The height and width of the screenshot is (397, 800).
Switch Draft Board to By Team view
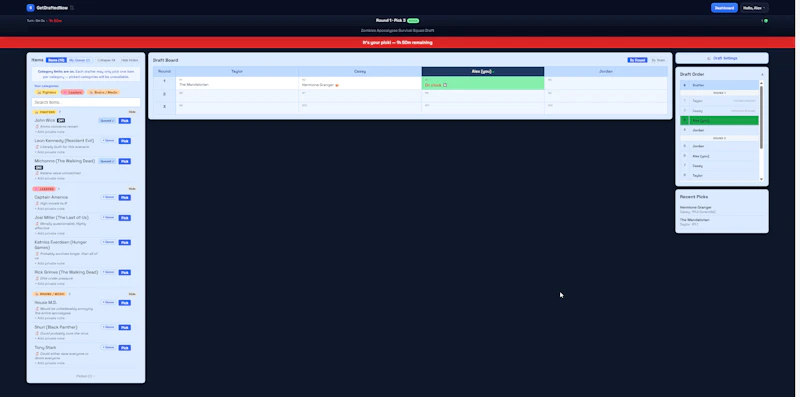(x=658, y=60)
